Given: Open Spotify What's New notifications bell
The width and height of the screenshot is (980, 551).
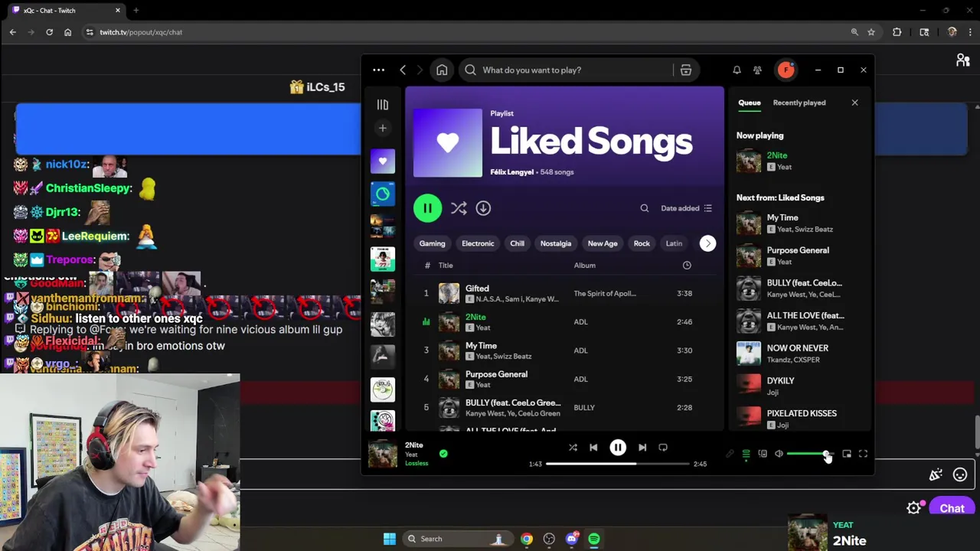Looking at the screenshot, I should [x=737, y=70].
